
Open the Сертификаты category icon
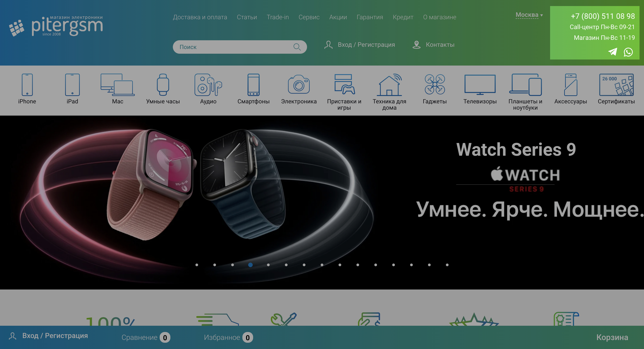[616, 85]
